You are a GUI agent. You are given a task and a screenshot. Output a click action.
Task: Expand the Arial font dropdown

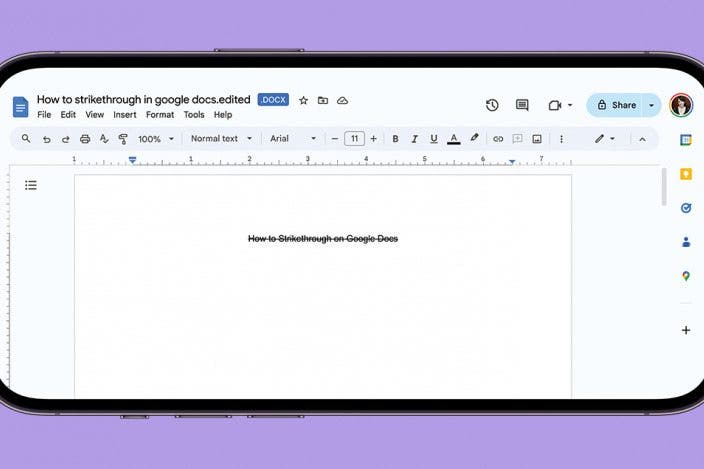pos(292,139)
